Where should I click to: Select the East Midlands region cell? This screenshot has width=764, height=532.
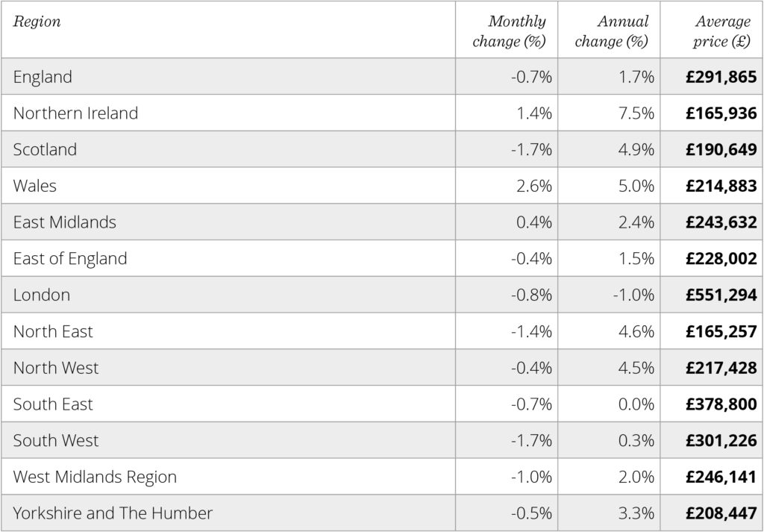65,222
